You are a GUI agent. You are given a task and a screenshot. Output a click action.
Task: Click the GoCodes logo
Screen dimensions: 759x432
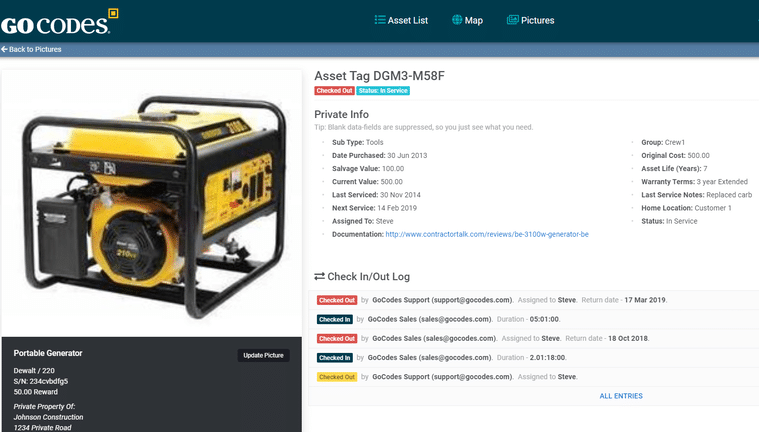click(x=60, y=21)
